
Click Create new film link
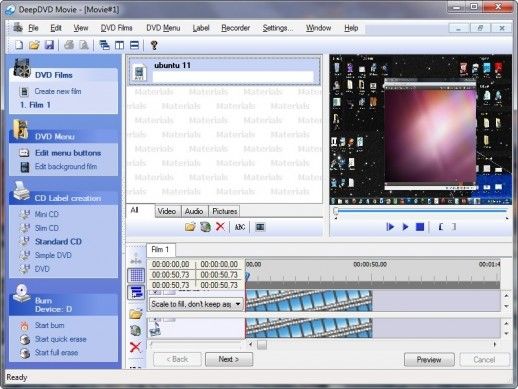click(58, 91)
